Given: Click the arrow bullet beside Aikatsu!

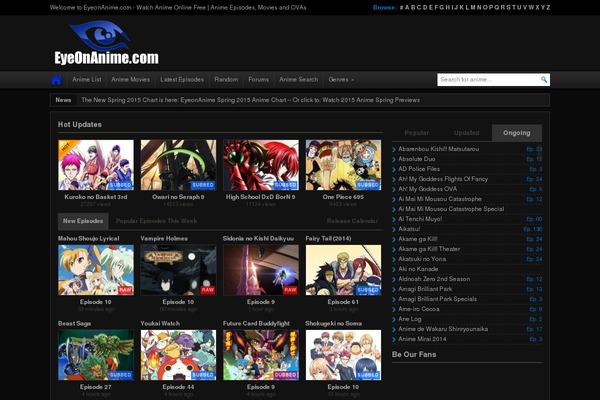Looking at the screenshot, I should (x=394, y=229).
